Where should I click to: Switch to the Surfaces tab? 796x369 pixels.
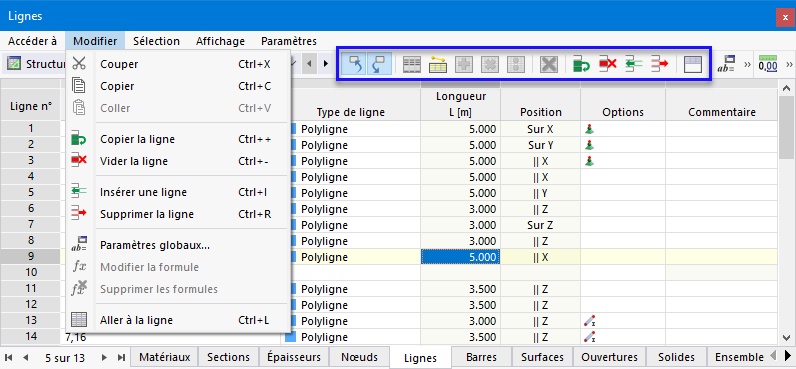pyautogui.click(x=542, y=357)
